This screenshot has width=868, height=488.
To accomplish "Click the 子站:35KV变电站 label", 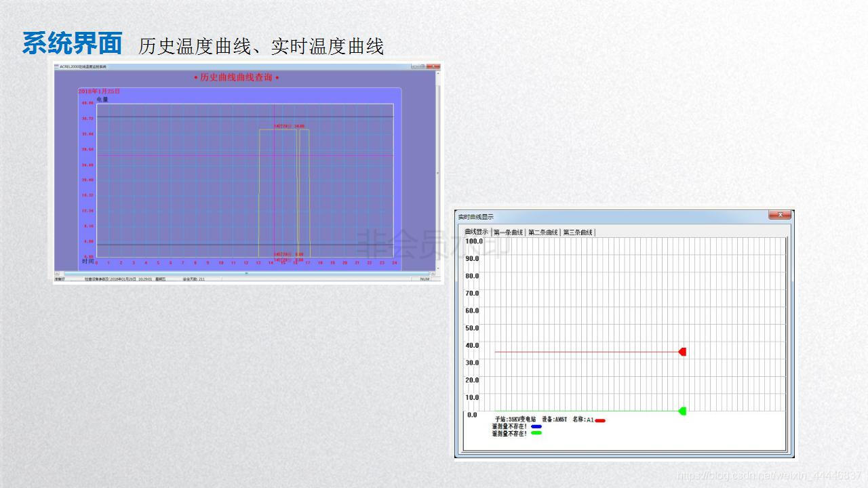I will (515, 420).
